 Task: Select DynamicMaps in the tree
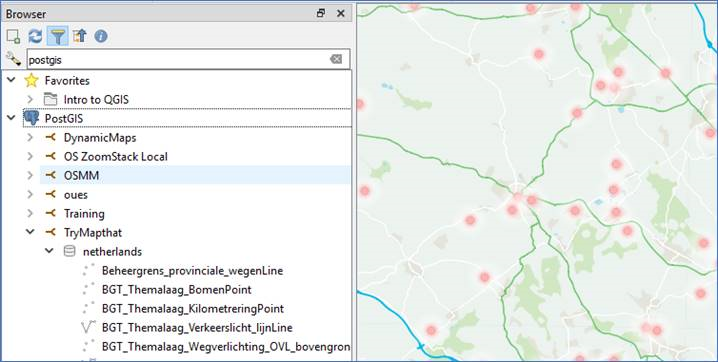(x=100, y=137)
